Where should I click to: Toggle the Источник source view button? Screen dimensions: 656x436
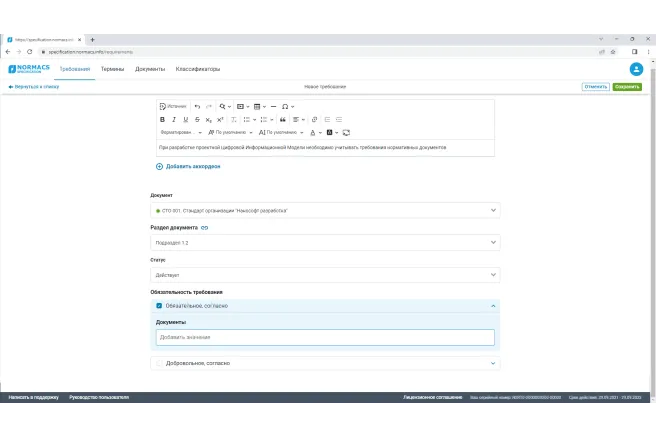(x=173, y=106)
